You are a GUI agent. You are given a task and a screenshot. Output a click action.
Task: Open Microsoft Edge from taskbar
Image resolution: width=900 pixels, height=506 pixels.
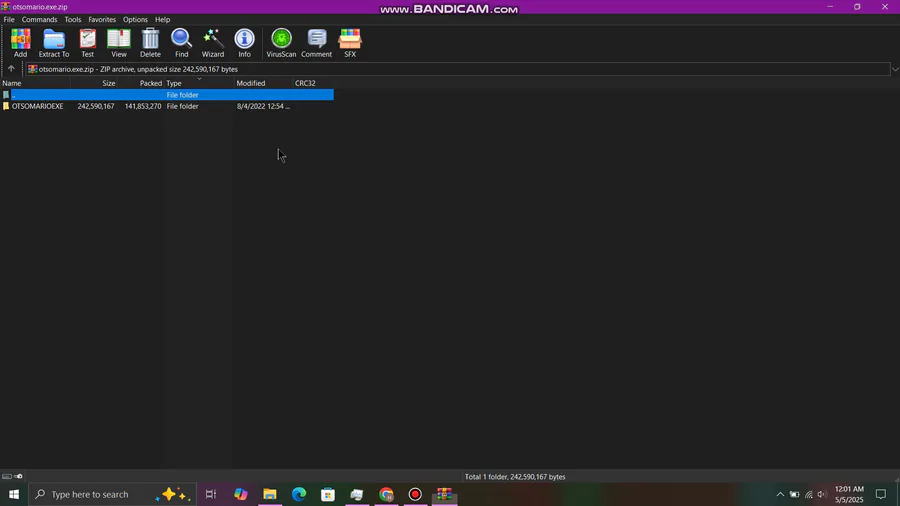click(299, 494)
